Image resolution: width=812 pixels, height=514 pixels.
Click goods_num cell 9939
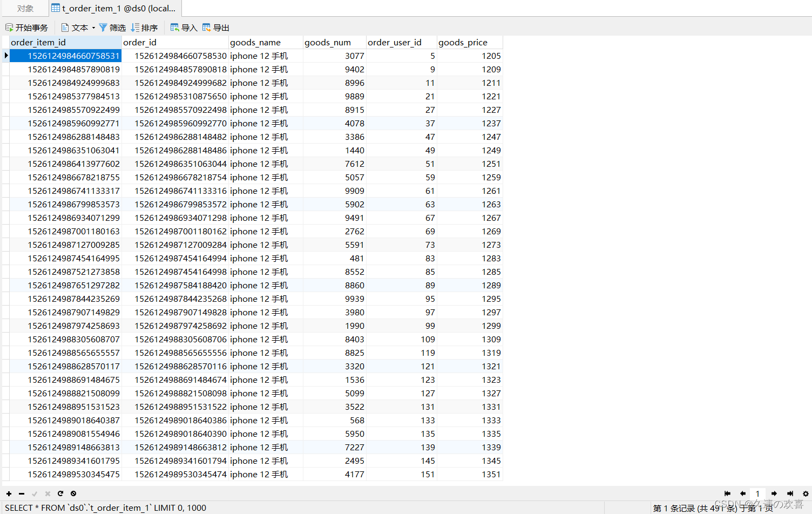pyautogui.click(x=335, y=299)
